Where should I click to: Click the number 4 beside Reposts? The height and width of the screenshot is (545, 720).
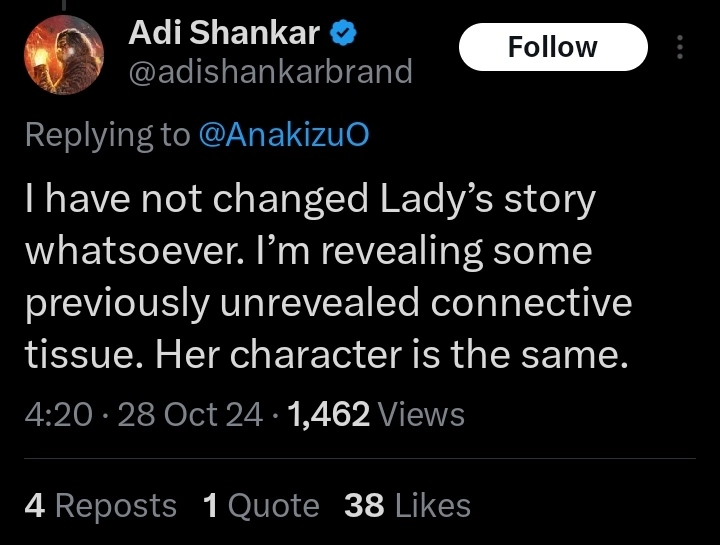pos(34,505)
